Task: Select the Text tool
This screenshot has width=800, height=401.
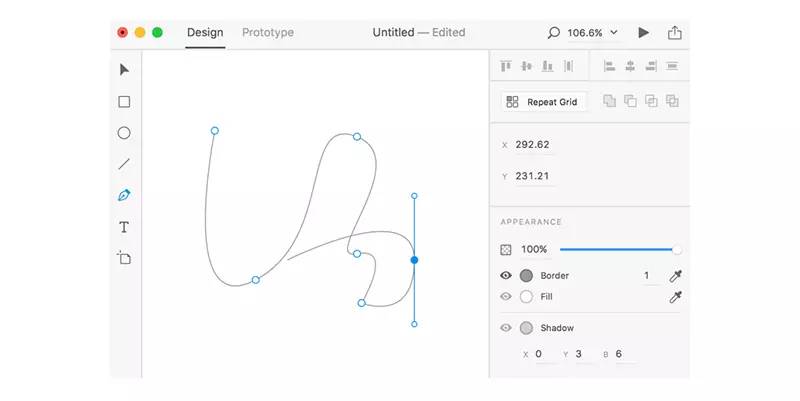Action: click(x=124, y=227)
